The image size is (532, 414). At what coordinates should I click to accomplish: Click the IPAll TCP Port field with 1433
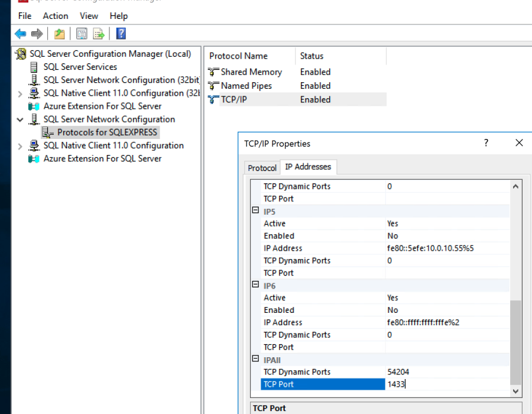(x=447, y=384)
